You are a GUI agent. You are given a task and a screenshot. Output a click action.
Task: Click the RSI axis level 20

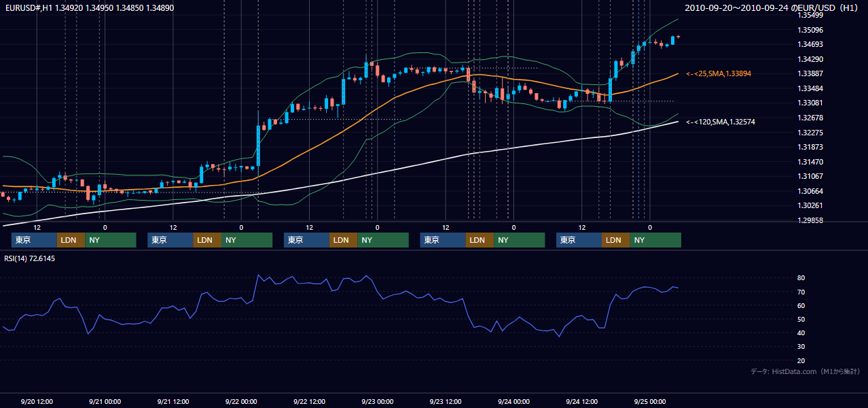pos(801,360)
